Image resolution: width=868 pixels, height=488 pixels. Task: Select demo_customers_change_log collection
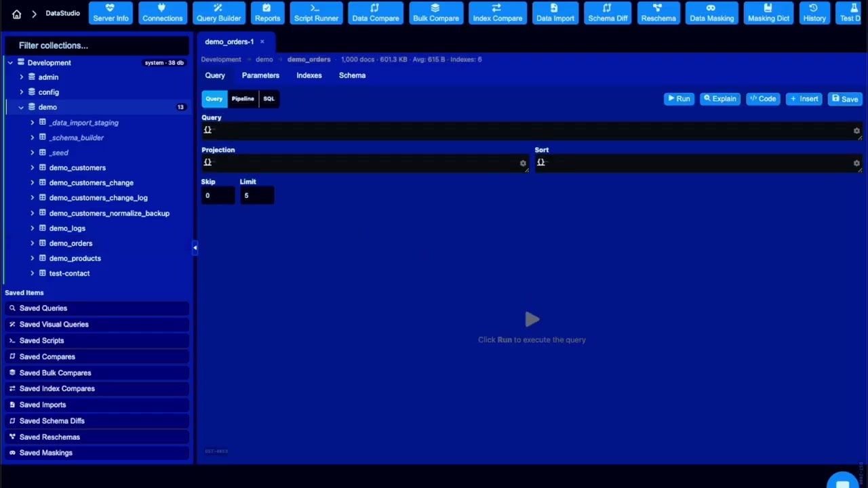(x=98, y=198)
